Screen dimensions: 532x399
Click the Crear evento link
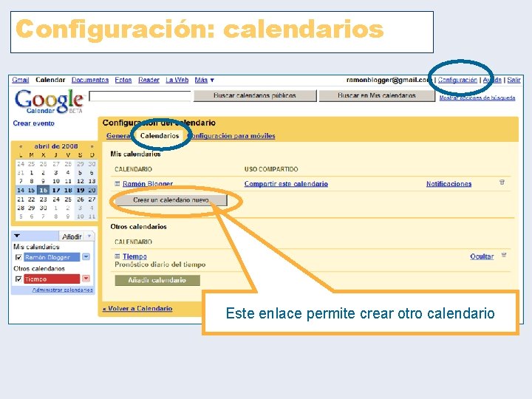click(x=33, y=123)
